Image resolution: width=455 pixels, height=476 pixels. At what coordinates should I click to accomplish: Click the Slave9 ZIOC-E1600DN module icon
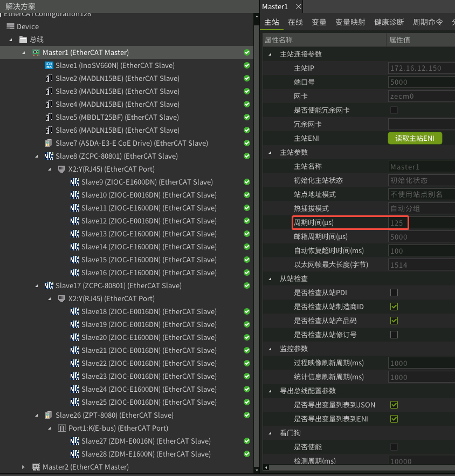tap(74, 182)
